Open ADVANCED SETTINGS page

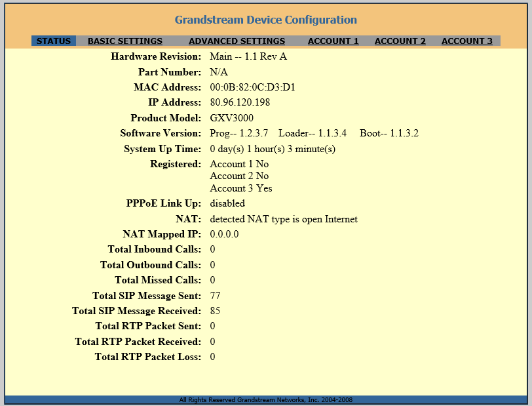pos(237,41)
